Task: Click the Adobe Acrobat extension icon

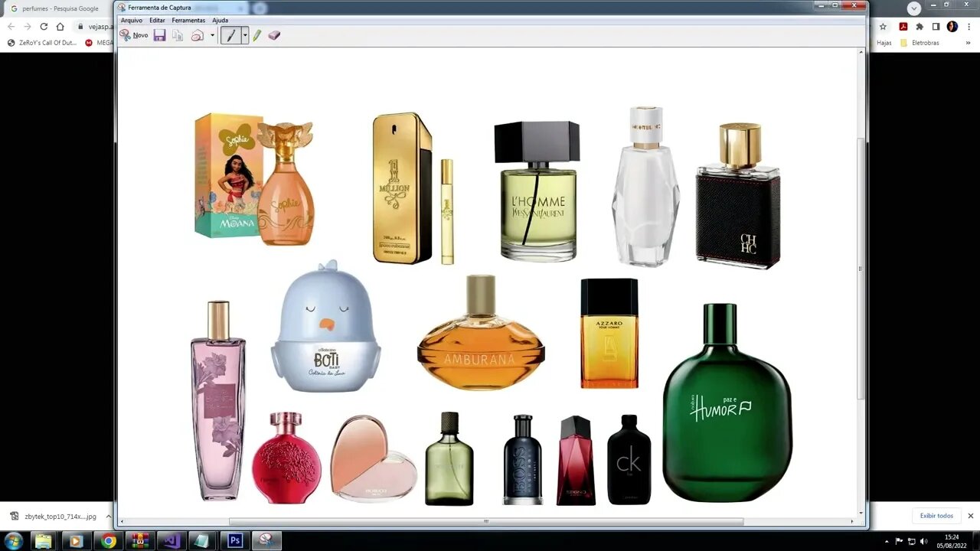Action: coord(903,26)
